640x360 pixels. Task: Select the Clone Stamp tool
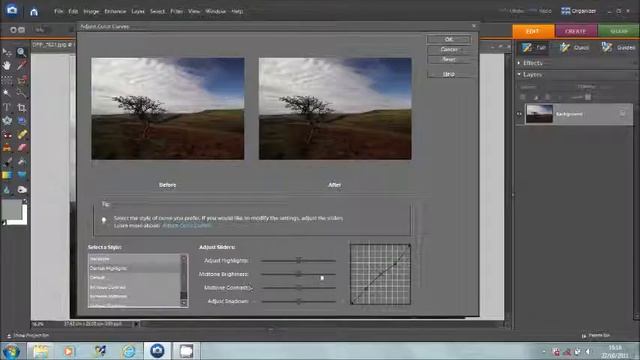pos(7,148)
